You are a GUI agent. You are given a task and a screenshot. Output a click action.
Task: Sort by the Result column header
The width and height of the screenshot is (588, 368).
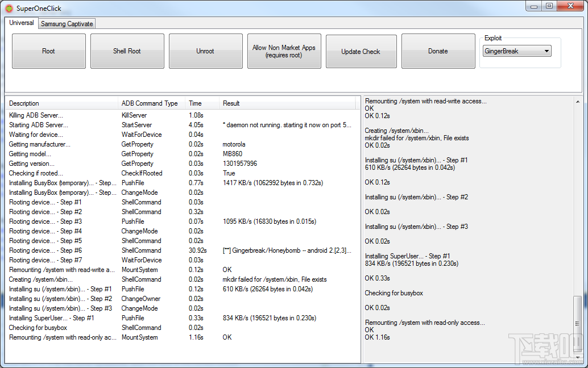[287, 103]
